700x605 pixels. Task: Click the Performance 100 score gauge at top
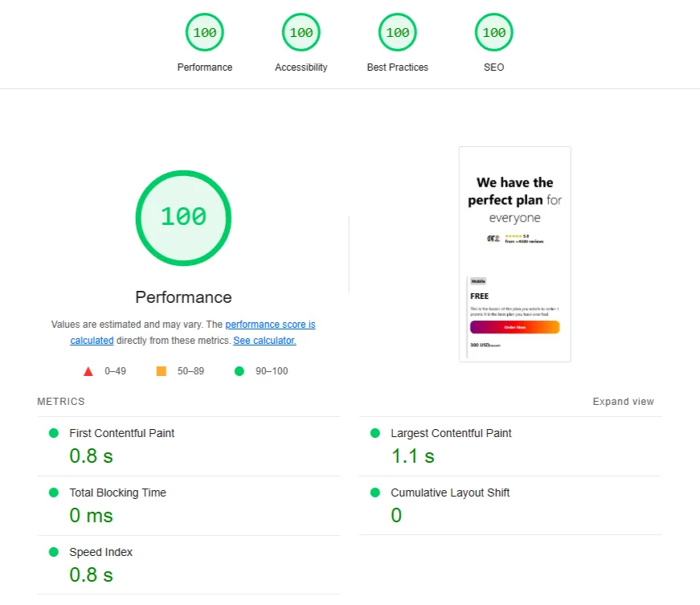204,32
